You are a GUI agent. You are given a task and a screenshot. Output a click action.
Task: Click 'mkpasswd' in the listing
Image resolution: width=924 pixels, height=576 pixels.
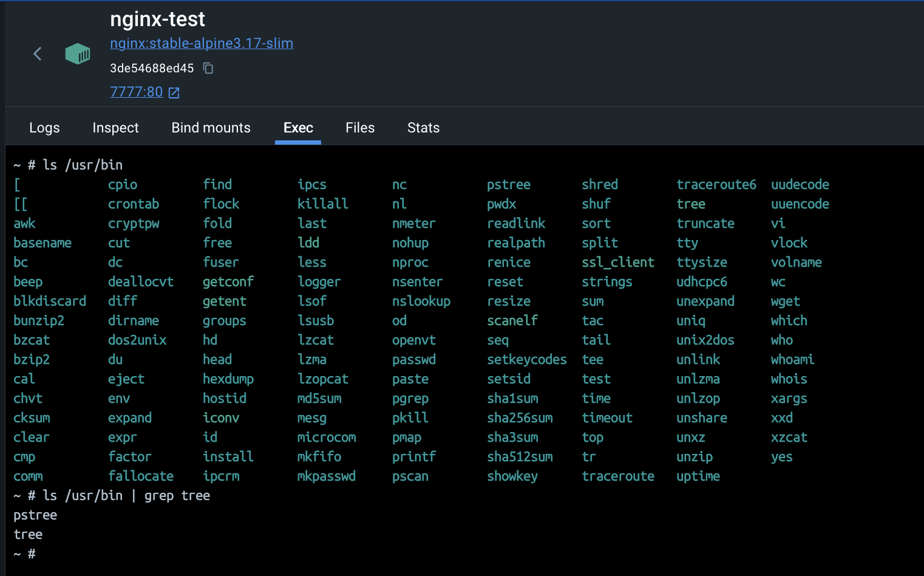coord(327,476)
